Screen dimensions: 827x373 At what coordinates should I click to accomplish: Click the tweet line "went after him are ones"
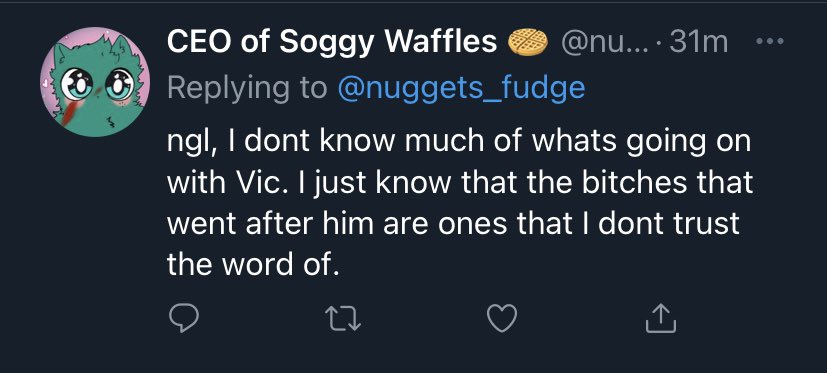[x=454, y=224]
